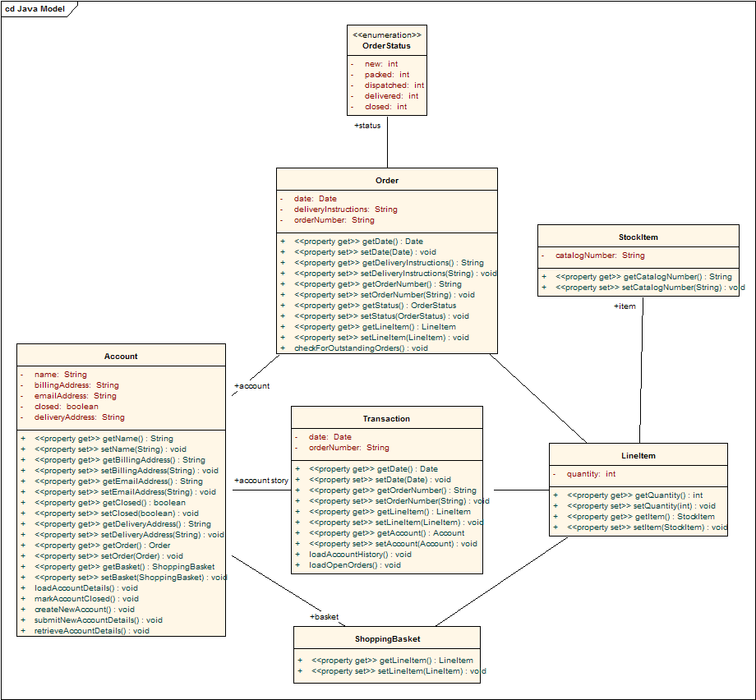Click the Order class header
756x700 pixels.
pyautogui.click(x=386, y=180)
